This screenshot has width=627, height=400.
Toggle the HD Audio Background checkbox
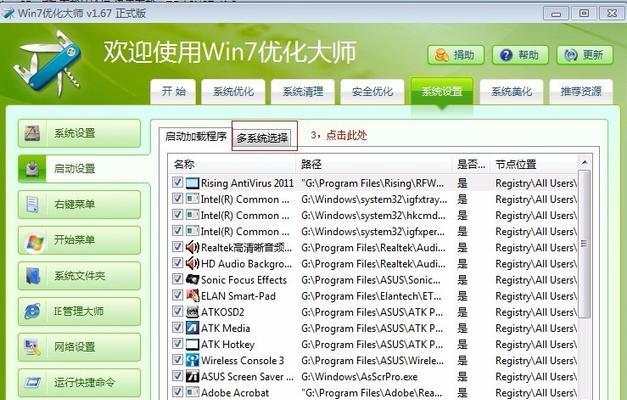178,263
